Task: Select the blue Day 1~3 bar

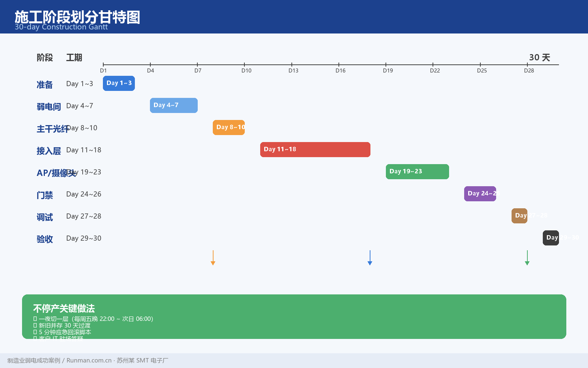Action: [x=119, y=83]
